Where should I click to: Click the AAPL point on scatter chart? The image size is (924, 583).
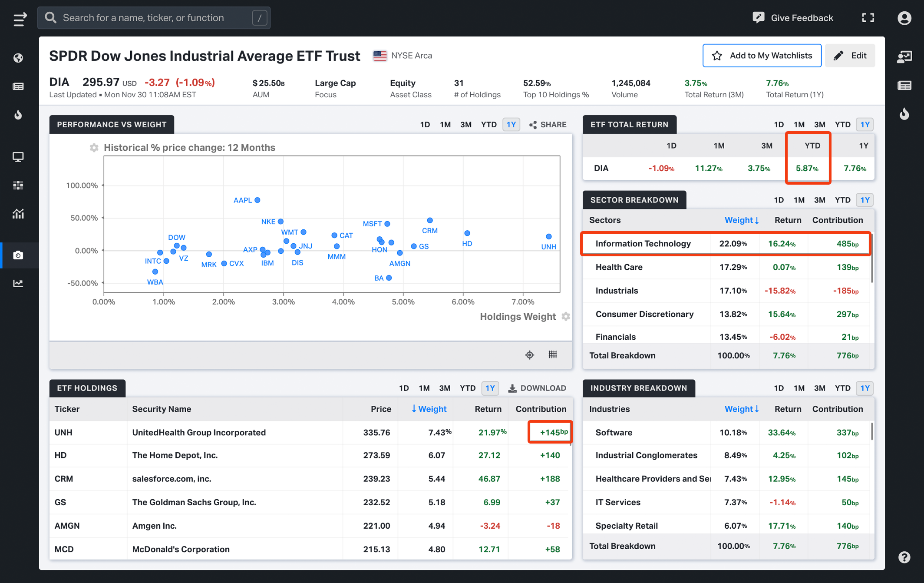click(x=257, y=200)
